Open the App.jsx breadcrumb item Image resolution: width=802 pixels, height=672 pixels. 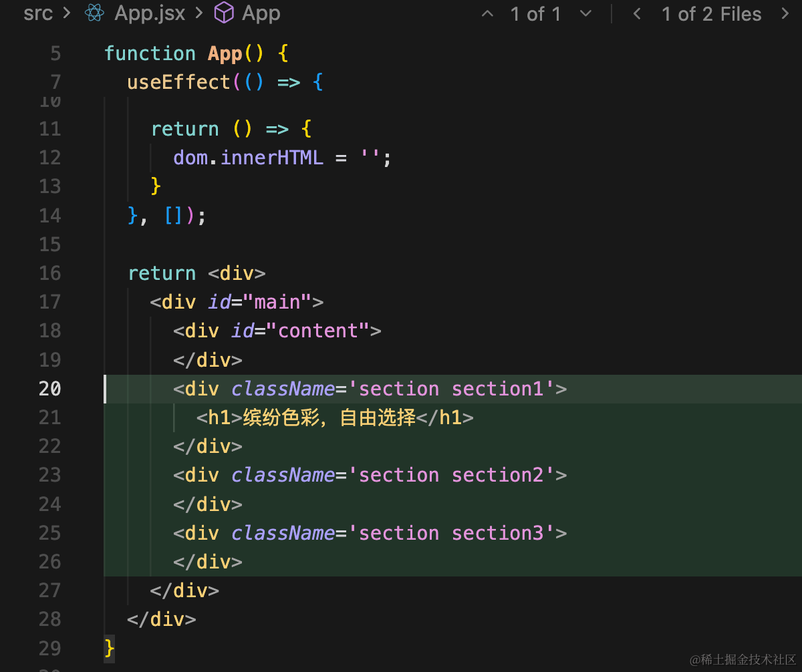tap(150, 13)
